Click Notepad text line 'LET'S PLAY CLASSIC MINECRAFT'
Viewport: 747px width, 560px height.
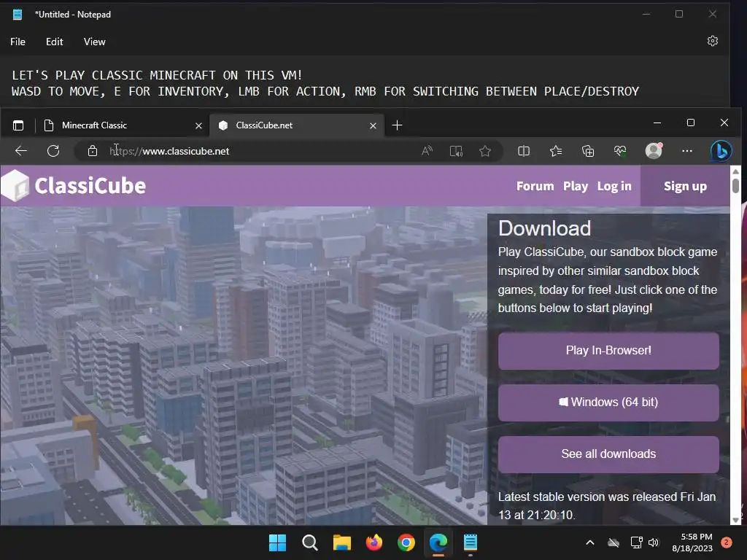[157, 75]
